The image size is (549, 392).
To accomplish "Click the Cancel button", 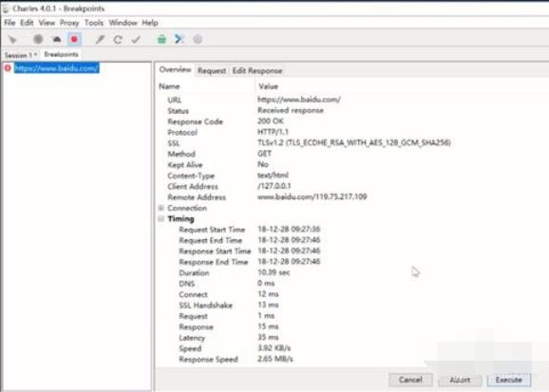I will pos(410,380).
